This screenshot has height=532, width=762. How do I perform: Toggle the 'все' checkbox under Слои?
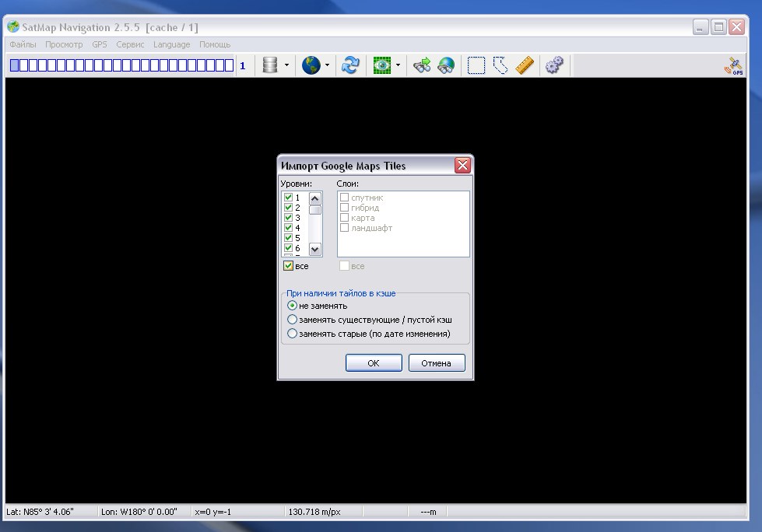point(344,266)
